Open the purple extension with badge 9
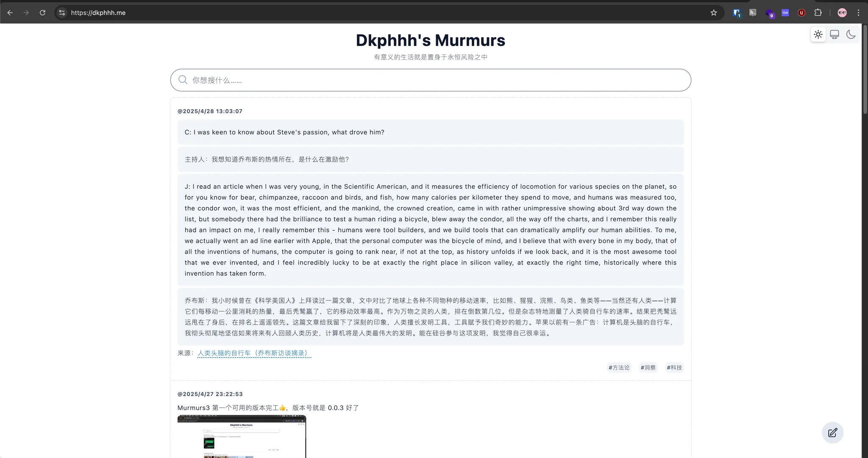The image size is (868, 458). click(769, 13)
